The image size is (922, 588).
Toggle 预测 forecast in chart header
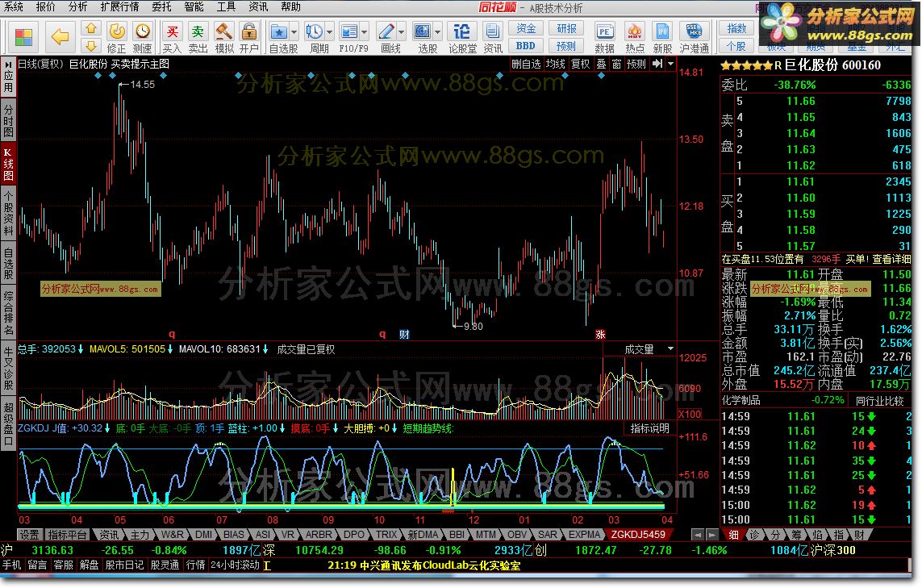(636, 64)
